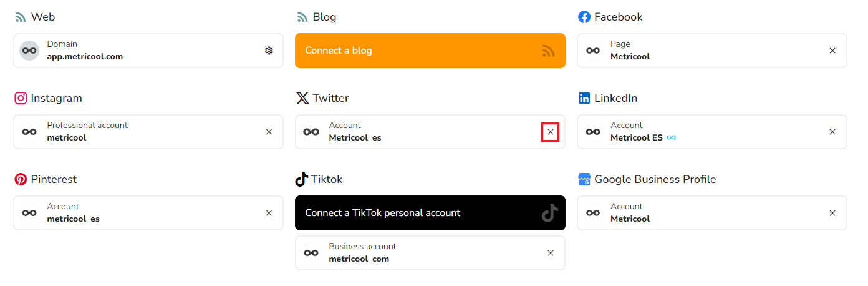
Task: Click the Connect a blog button
Action: click(430, 51)
